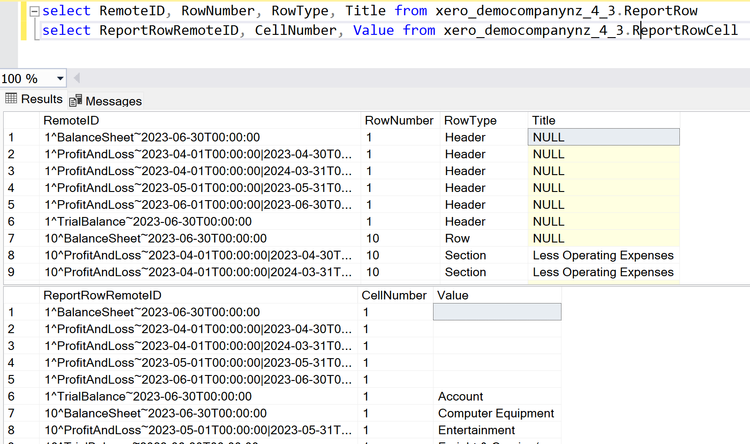
Task: Click 1^ProfitAndLoss~2023-05-01 row in top grid
Action: point(200,188)
